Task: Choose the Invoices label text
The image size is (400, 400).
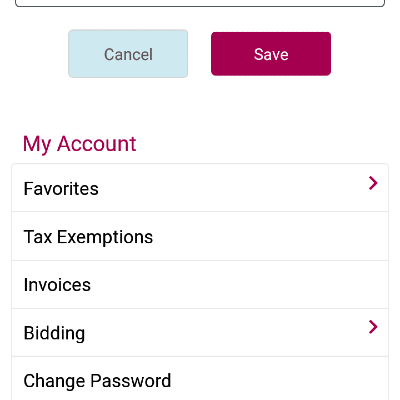Action: 57,285
